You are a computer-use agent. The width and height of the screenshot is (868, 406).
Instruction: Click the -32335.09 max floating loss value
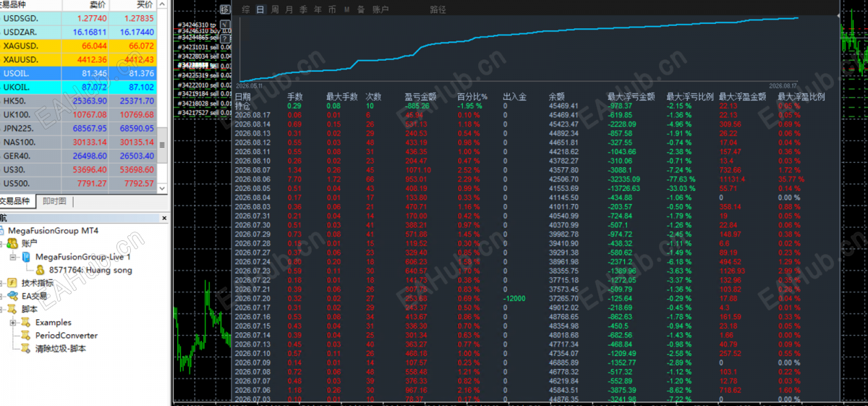624,179
